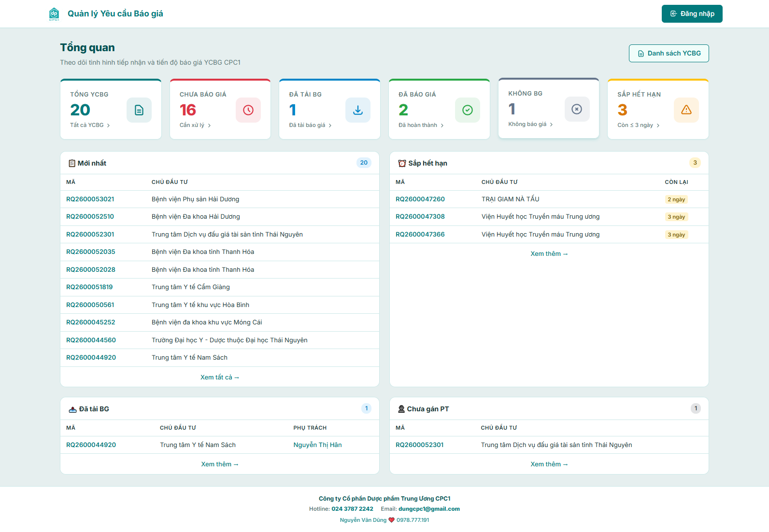Image resolution: width=769 pixels, height=532 pixels.
Task: Click the person icon beside Chưa gán PT heading
Action: (401, 409)
